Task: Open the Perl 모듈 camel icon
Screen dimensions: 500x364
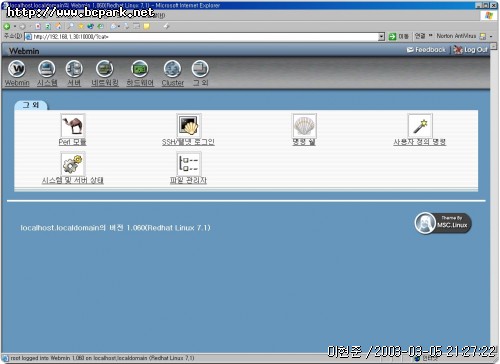Action: (73, 125)
